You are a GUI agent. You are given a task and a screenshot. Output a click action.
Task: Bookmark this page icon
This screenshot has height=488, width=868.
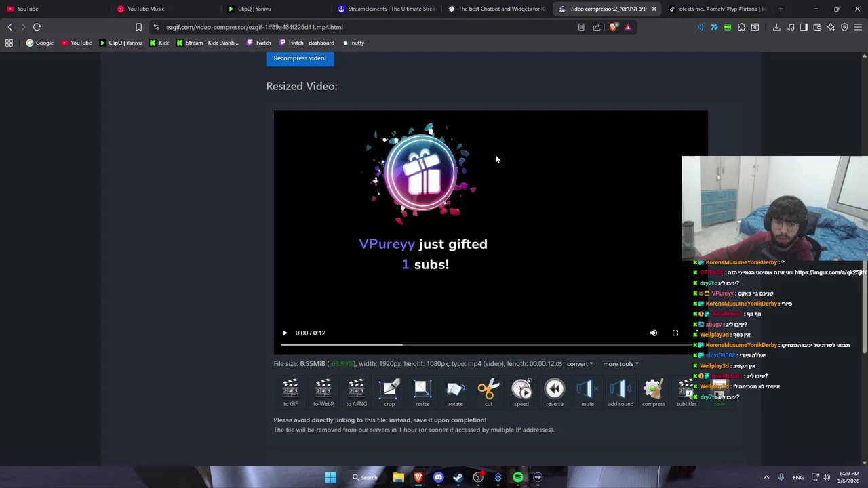[x=138, y=27]
